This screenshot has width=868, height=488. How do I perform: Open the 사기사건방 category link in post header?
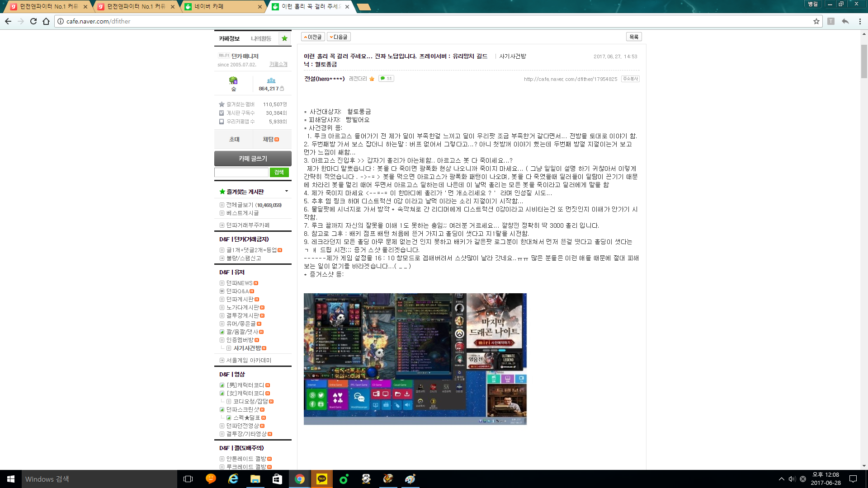[513, 56]
